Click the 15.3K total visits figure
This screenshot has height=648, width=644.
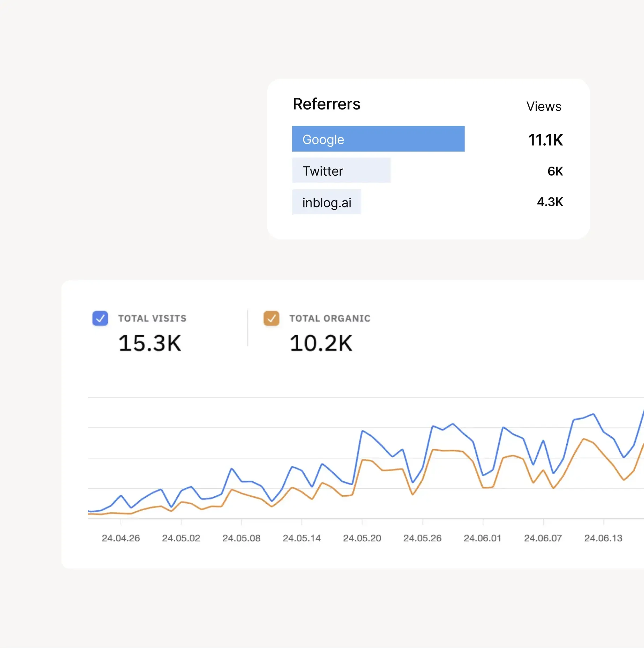pos(150,343)
